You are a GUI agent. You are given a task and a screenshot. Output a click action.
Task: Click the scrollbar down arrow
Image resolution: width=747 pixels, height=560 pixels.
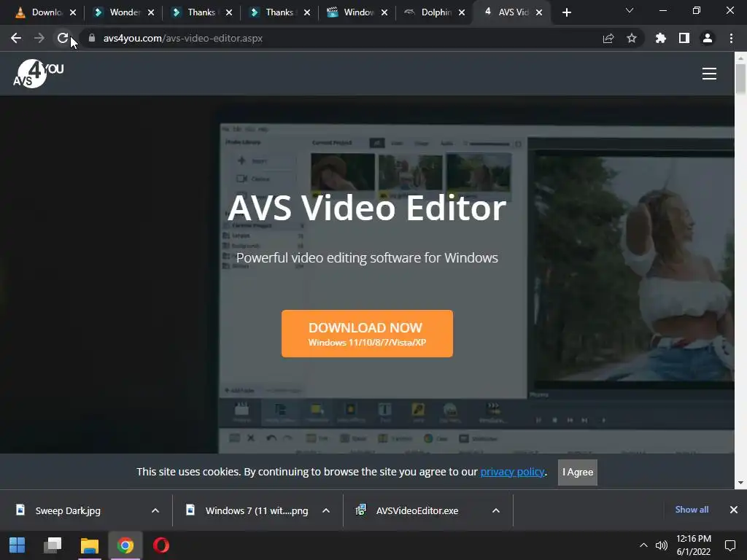(x=740, y=483)
